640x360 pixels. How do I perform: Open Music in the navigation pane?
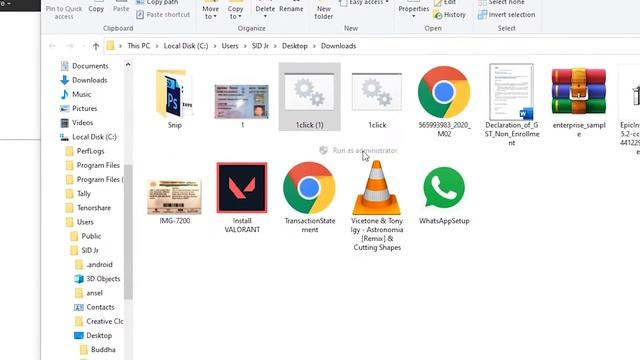(76, 94)
